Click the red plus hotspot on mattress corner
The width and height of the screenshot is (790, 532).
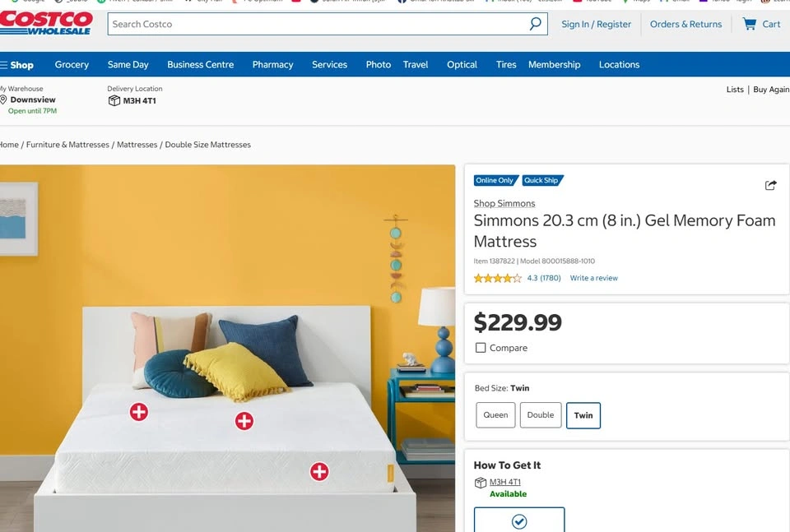[x=319, y=472]
